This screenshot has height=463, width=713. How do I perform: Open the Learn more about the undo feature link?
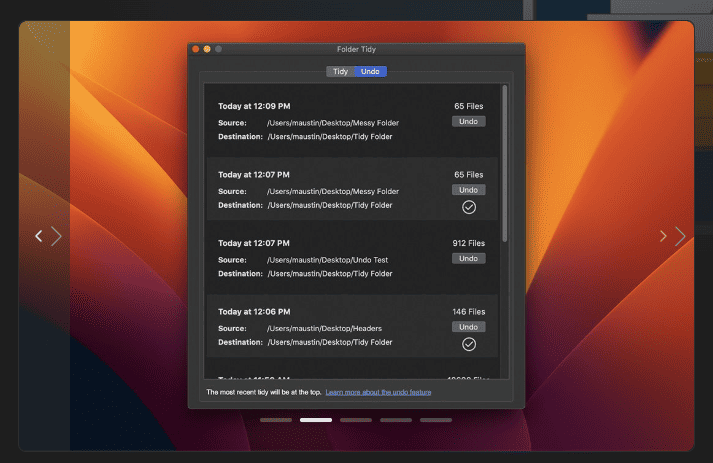(x=378, y=392)
